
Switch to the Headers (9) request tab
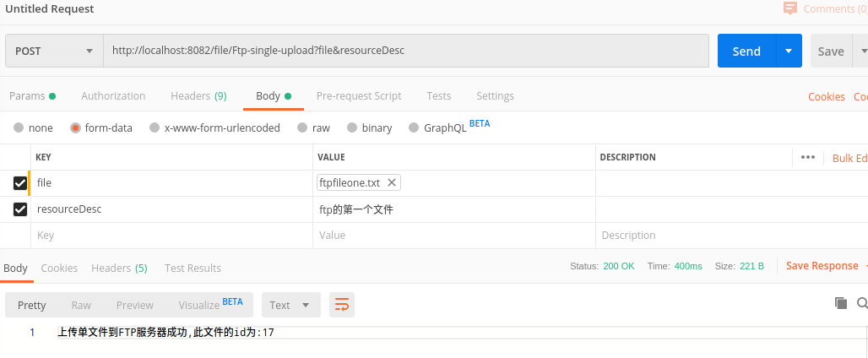click(x=198, y=96)
